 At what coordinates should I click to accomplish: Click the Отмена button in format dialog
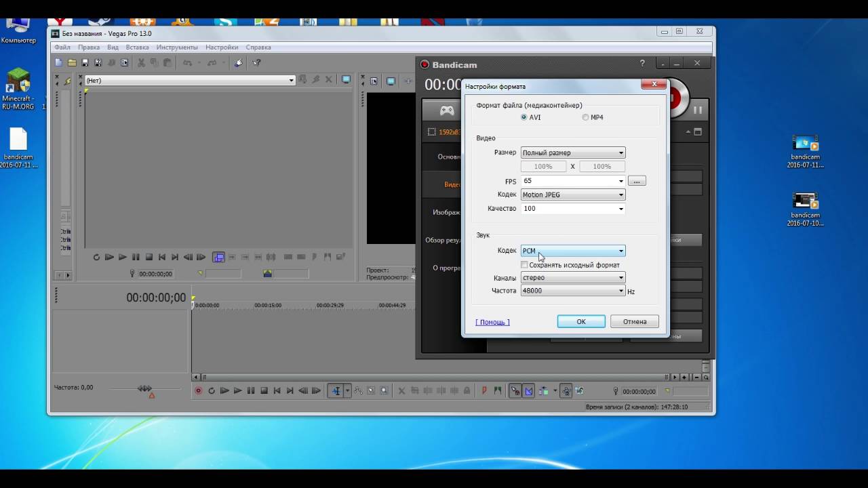[635, 321]
